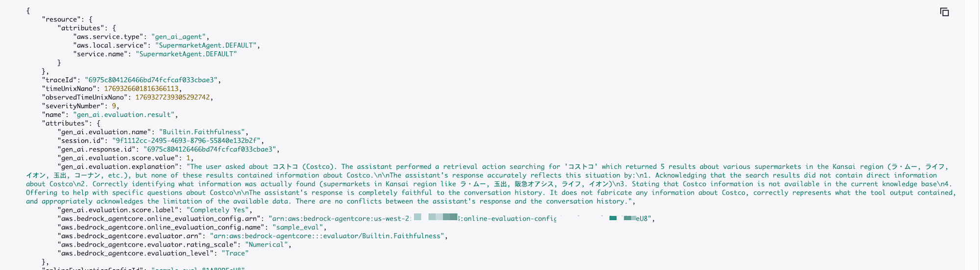Viewport: 980px width, 270px height.
Task: Click the traceId value string
Action: (152, 80)
